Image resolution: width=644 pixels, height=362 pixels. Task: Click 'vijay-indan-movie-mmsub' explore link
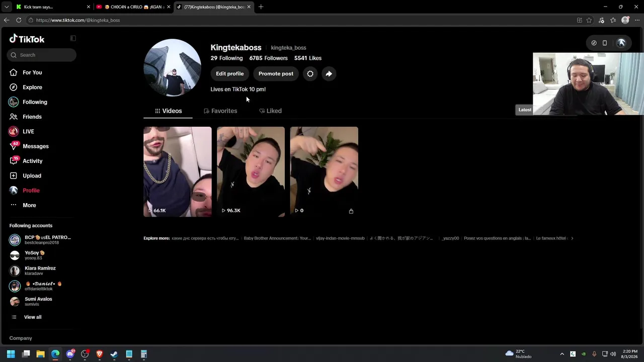tap(340, 238)
